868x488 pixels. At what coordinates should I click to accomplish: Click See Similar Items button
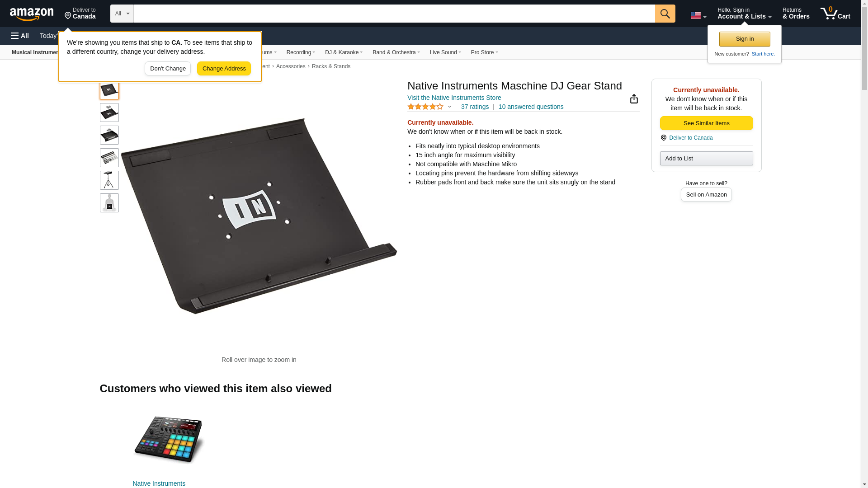[x=706, y=123]
